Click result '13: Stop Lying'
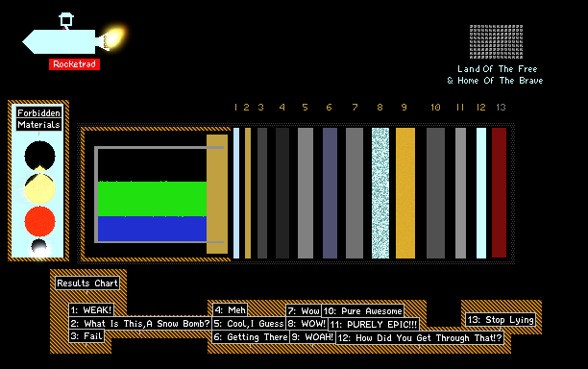Viewport: 588px width, 369px height. point(501,320)
